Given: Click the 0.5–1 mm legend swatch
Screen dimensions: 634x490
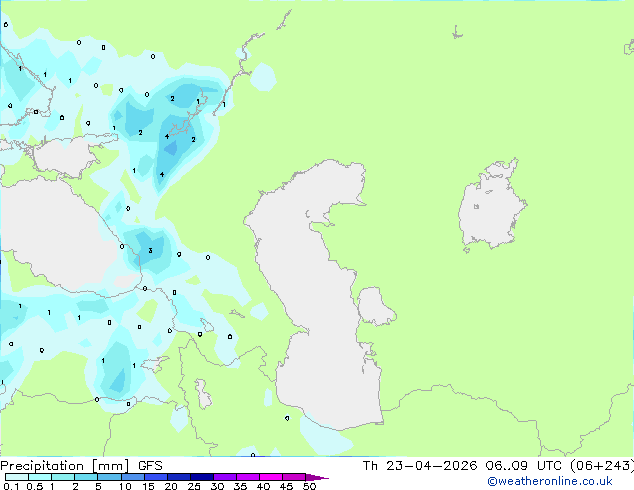Looking at the screenshot, I should [x=40, y=477].
